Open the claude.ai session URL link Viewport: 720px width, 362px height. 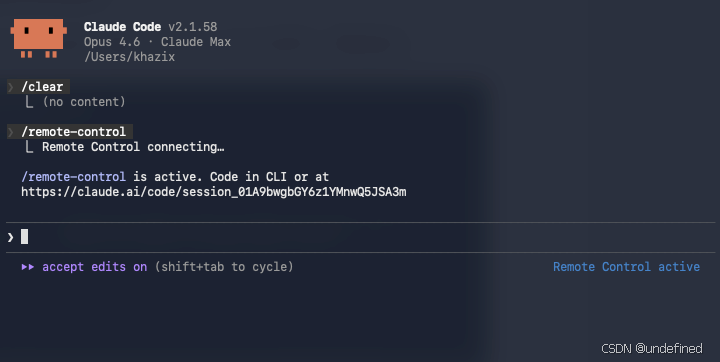[214, 192]
